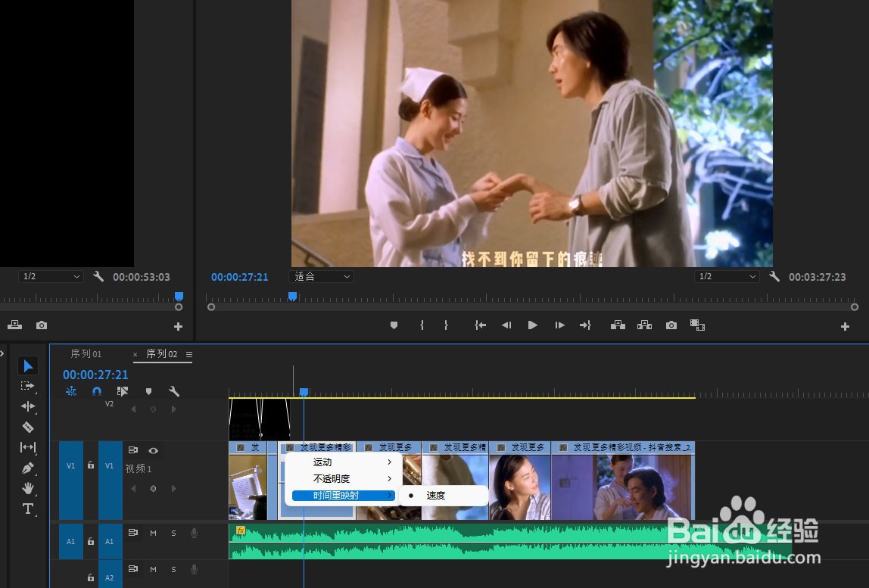This screenshot has width=869, height=588.
Task: Toggle insert sequences as nests
Action: tap(71, 391)
